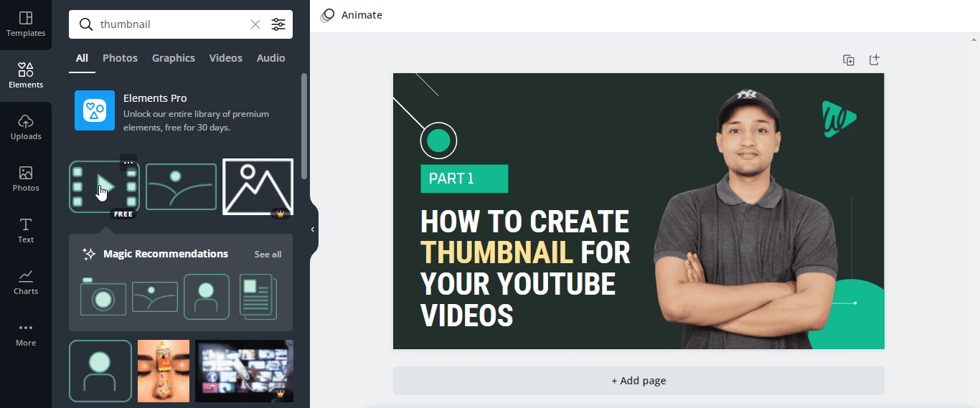Open the Text sidebar tab
Viewport: 980px width, 408px height.
point(26,231)
